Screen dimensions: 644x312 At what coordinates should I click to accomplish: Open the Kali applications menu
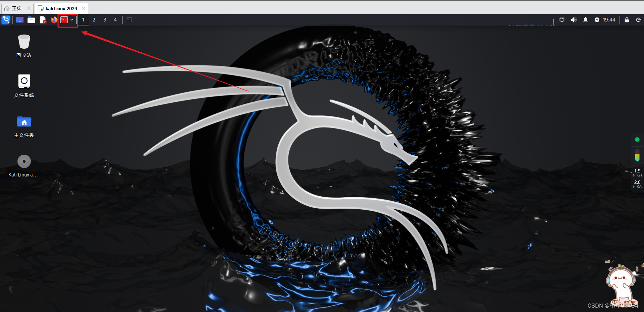(6, 20)
